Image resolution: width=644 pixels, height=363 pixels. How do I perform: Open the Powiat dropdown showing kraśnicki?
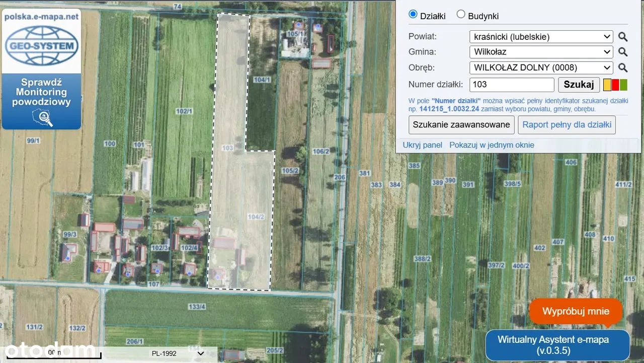coord(541,37)
